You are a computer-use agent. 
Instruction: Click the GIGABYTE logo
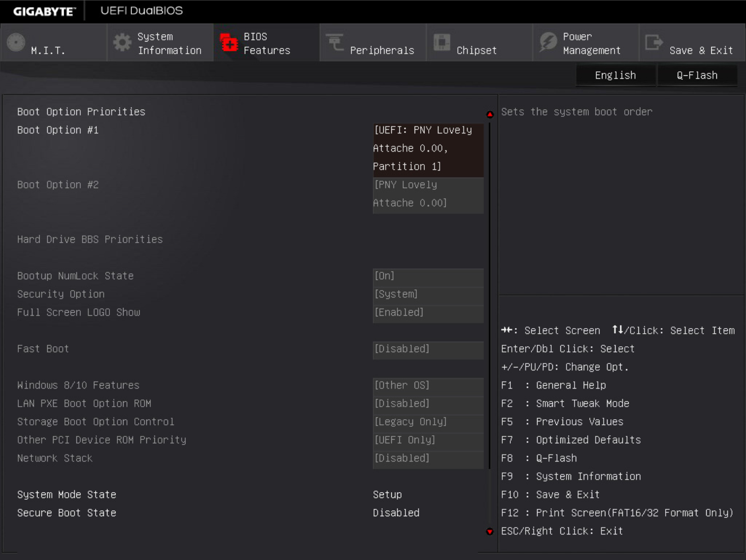(44, 11)
